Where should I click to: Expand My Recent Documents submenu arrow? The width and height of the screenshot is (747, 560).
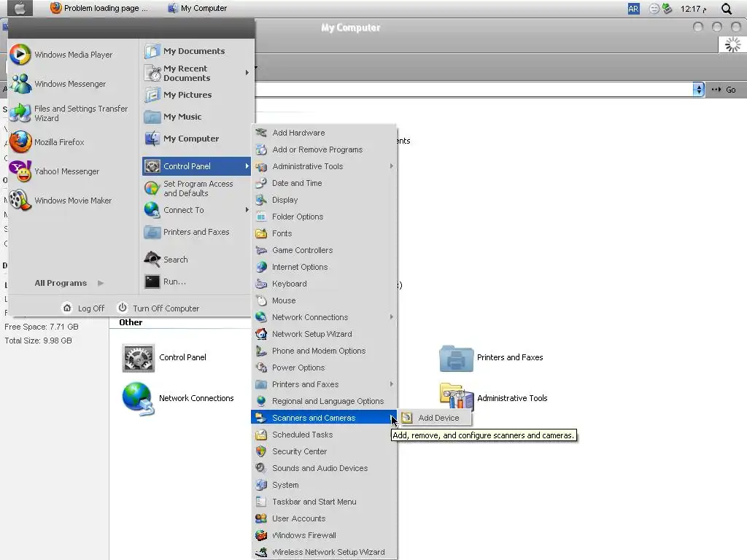point(247,73)
